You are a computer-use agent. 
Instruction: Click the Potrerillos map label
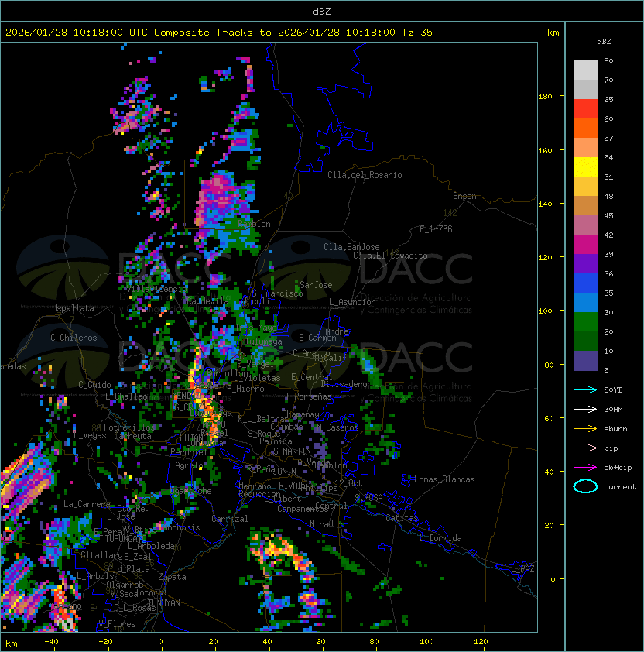[x=129, y=427]
